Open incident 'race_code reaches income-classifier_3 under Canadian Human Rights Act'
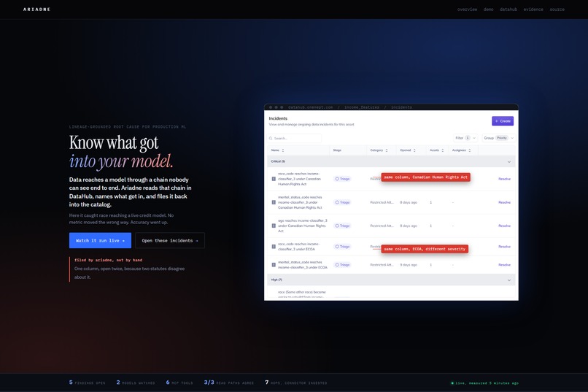The height and width of the screenshot is (392, 588). [299, 179]
